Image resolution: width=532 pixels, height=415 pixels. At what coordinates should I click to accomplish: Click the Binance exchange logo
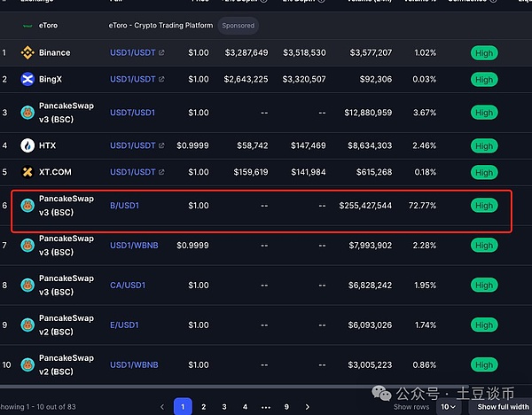(27, 53)
